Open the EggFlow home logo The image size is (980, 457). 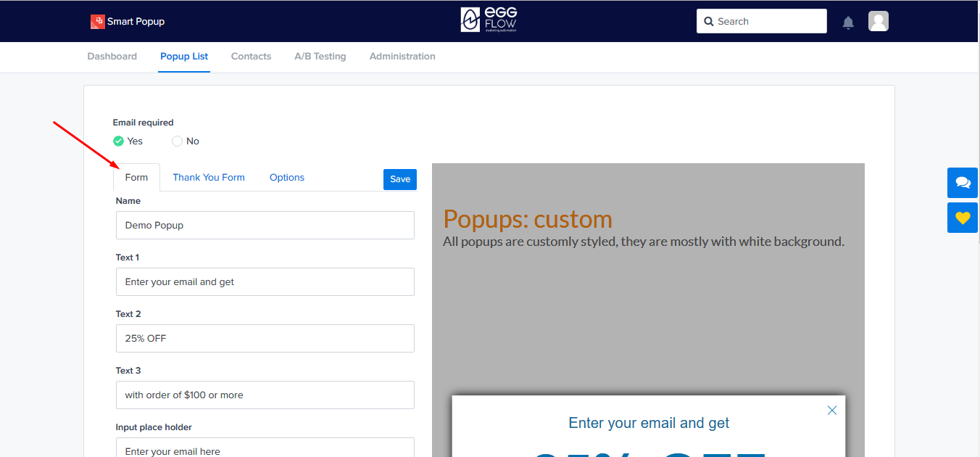(489, 20)
